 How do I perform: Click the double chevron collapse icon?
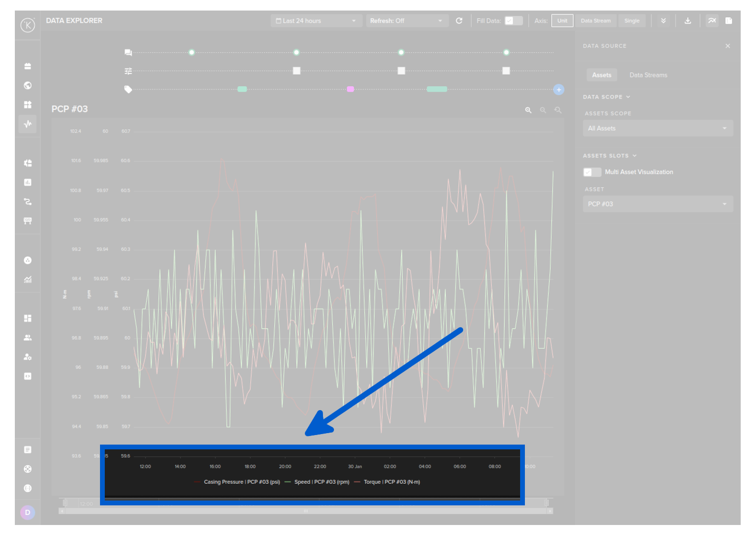point(663,21)
